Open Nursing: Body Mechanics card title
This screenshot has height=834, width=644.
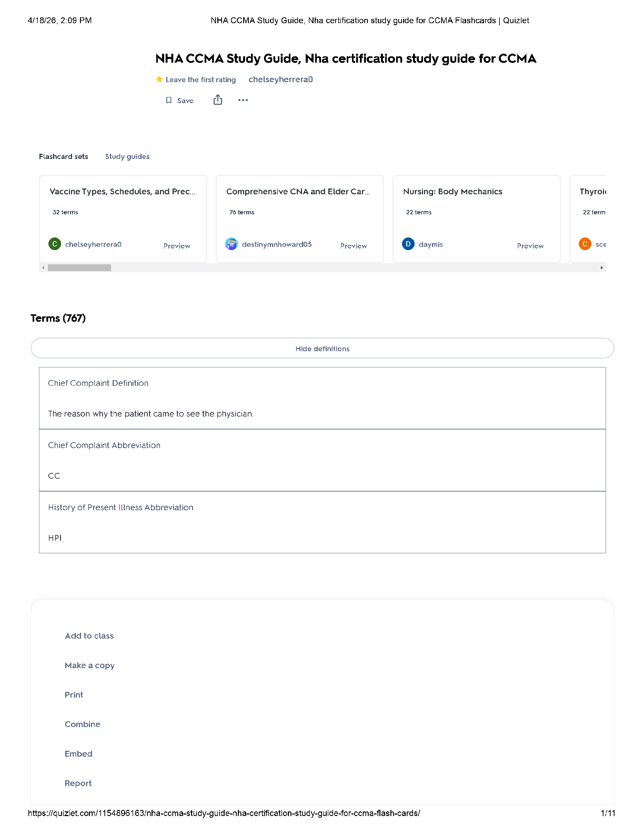(x=452, y=192)
